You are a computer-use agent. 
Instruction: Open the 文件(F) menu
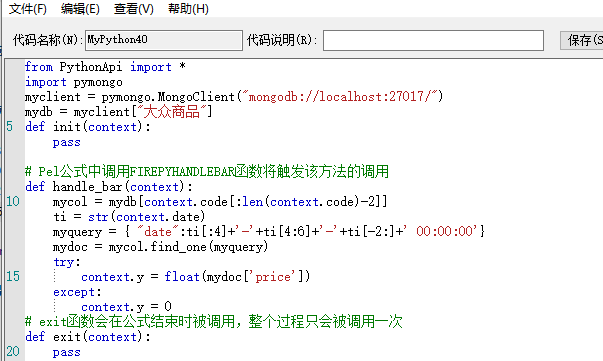(27, 8)
